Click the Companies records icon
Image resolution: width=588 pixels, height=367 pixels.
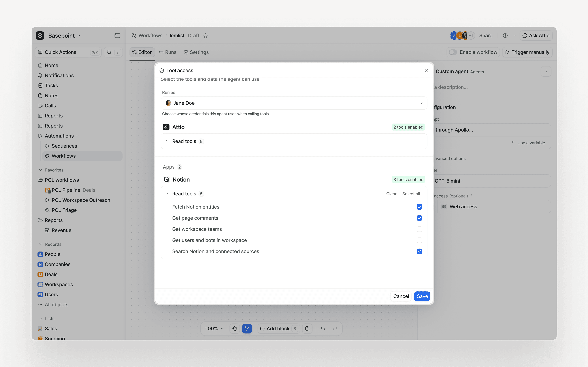[x=40, y=264]
